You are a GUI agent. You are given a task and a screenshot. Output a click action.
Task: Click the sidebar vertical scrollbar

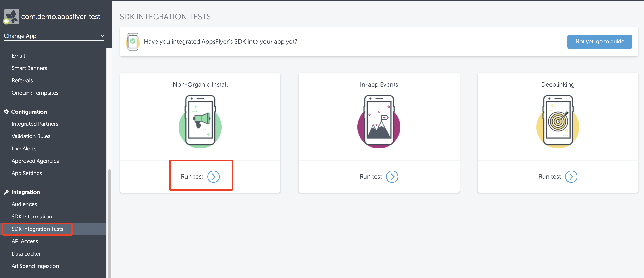click(x=109, y=223)
